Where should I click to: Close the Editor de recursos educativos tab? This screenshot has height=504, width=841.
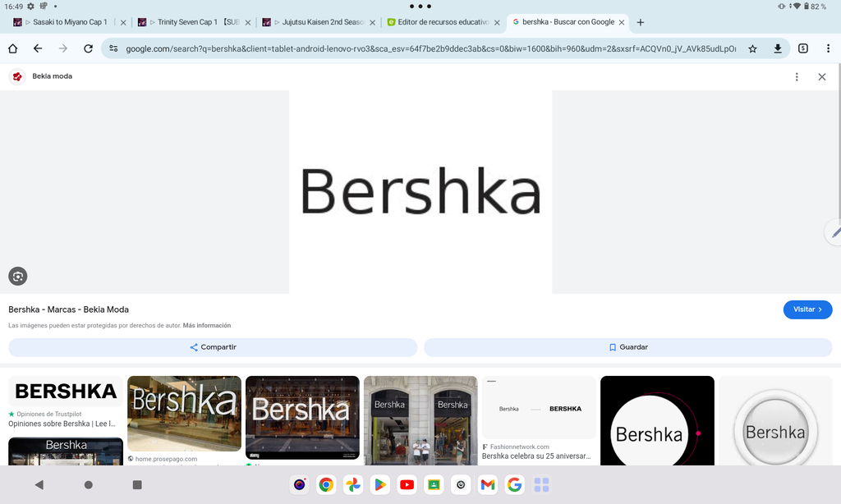497,22
